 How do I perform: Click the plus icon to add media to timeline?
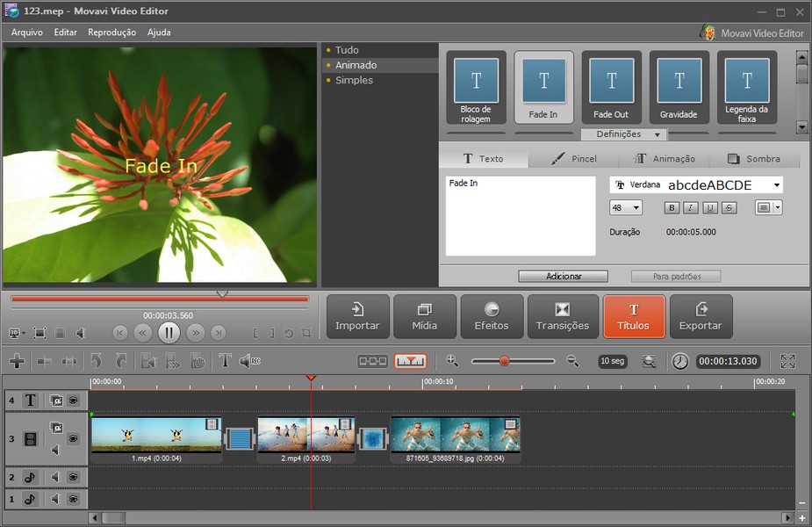click(17, 361)
